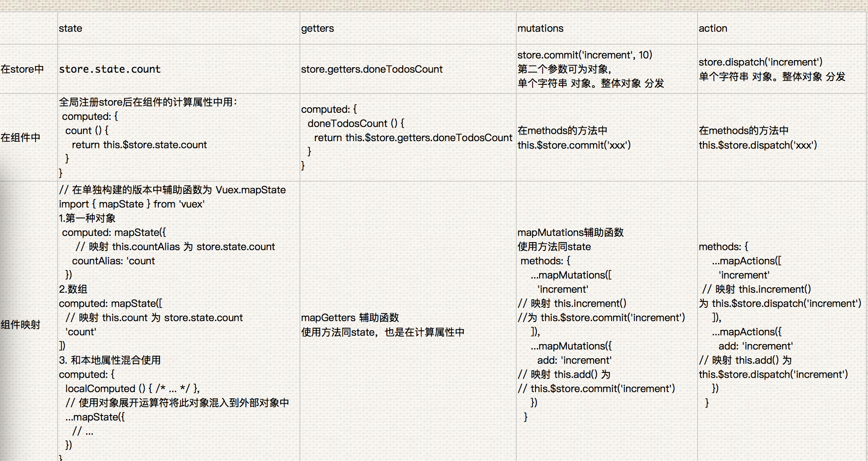Click '...mapMutations({' line

tap(571, 346)
